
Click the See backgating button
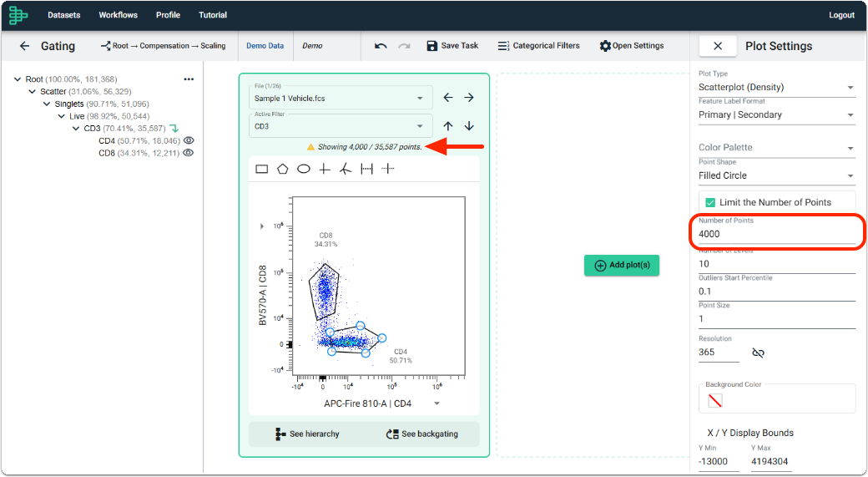(x=422, y=434)
